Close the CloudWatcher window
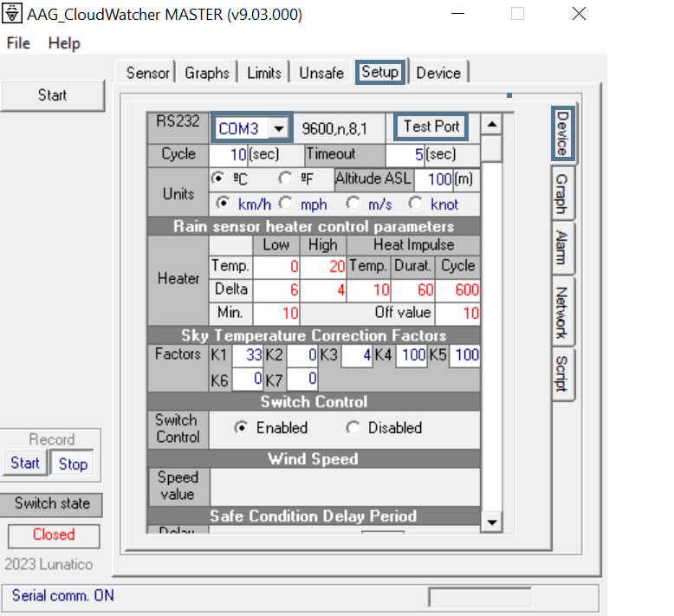Image resolution: width=674 pixels, height=616 pixels. pos(579,13)
